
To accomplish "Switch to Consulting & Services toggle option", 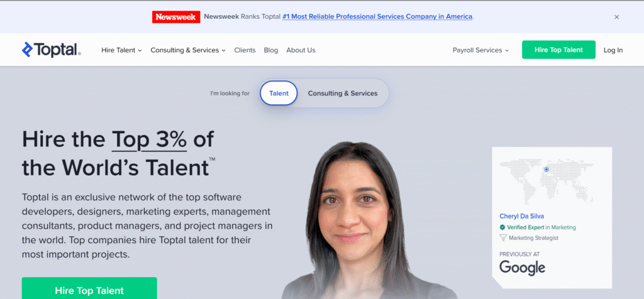I will coord(343,93).
